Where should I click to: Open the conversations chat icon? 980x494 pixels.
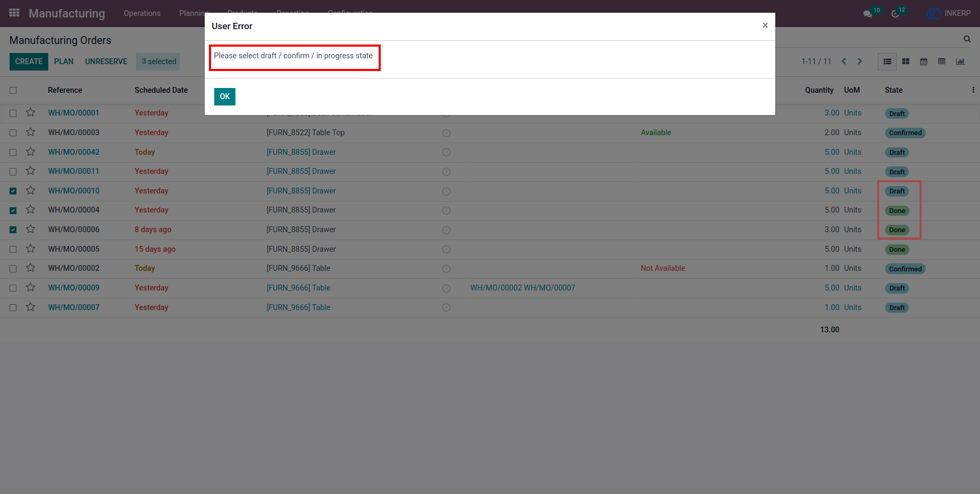[x=868, y=14]
